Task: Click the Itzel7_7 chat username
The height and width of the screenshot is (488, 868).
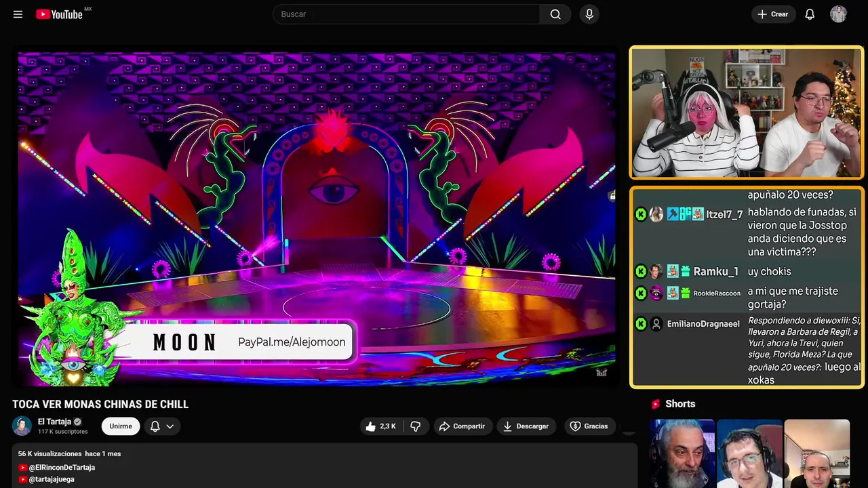Action: coord(724,215)
